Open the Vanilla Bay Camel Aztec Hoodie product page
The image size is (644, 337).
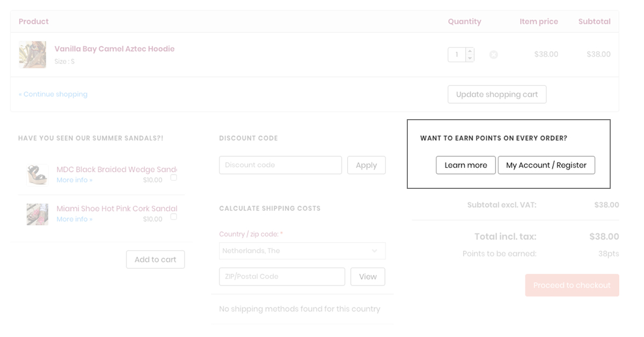pos(114,48)
